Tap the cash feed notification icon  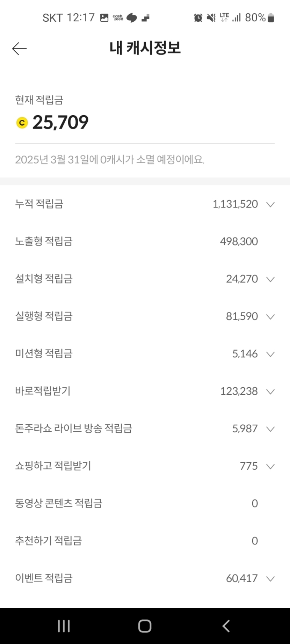[x=118, y=17]
